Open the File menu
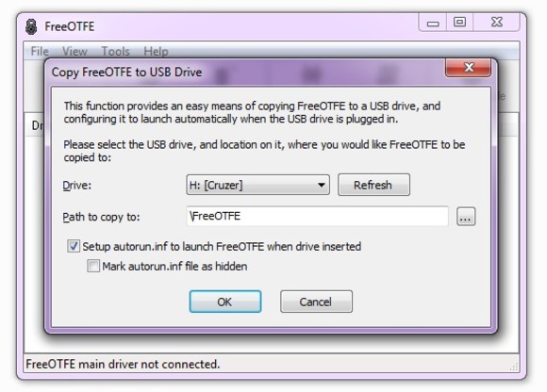 40,52
